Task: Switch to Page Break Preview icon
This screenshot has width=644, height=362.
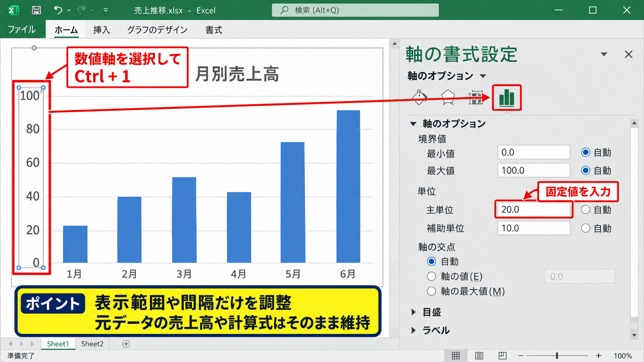Action: click(x=503, y=356)
